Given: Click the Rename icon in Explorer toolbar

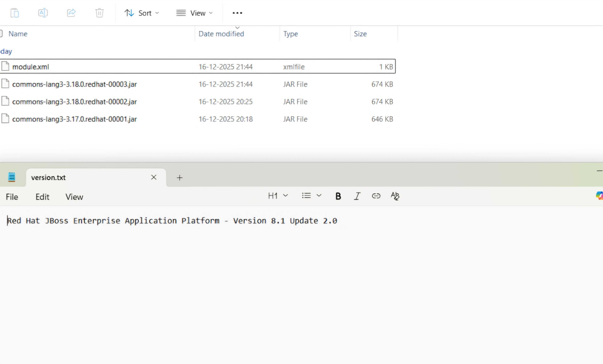Looking at the screenshot, I should [x=43, y=13].
